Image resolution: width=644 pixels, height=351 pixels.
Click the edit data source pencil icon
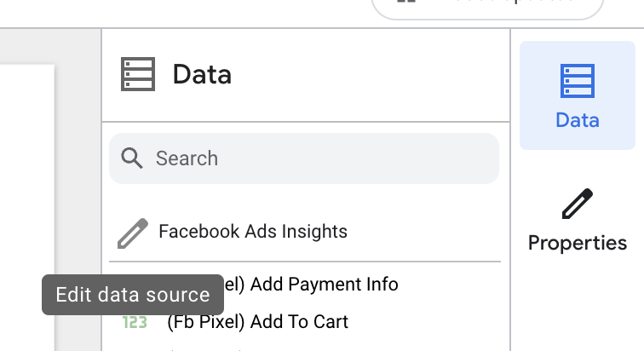[x=132, y=232]
